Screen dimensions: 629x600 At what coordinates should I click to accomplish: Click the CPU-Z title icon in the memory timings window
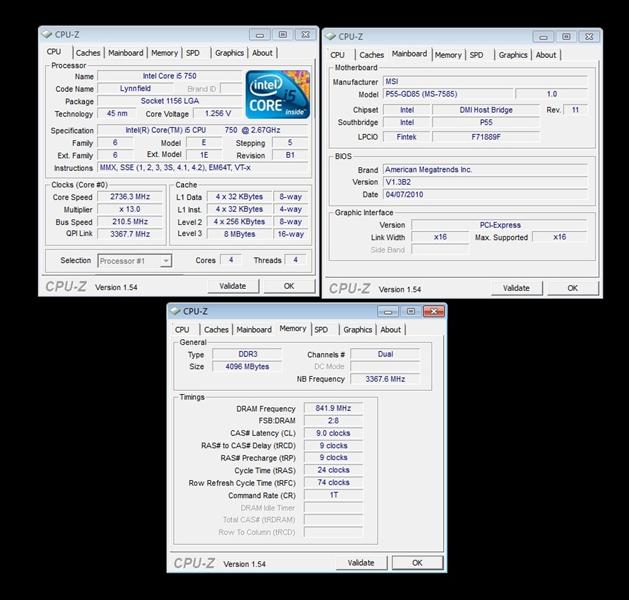pyautogui.click(x=178, y=311)
